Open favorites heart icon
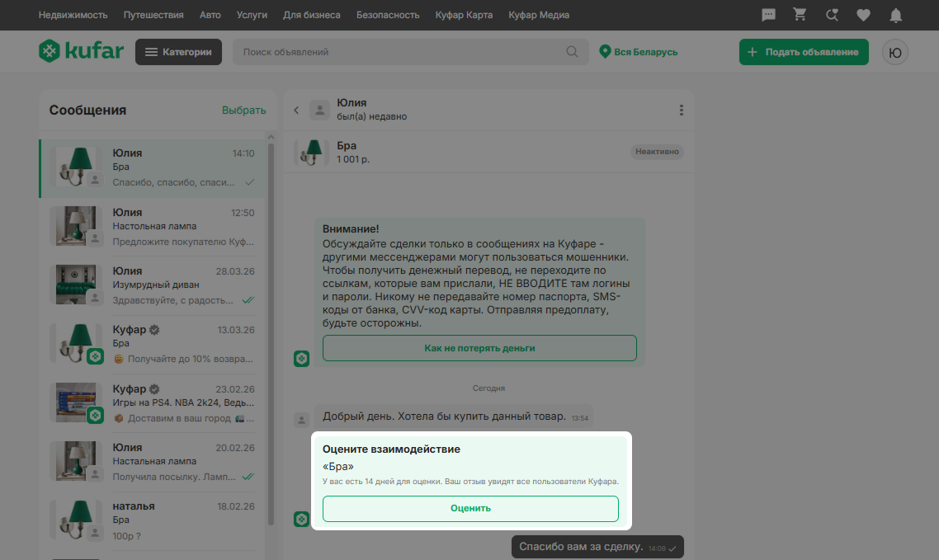Image resolution: width=939 pixels, height=560 pixels. point(863,15)
